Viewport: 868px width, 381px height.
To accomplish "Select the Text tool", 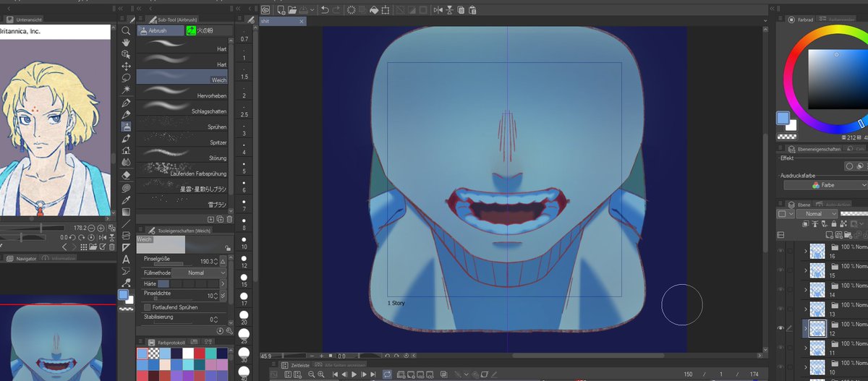I will click(126, 259).
